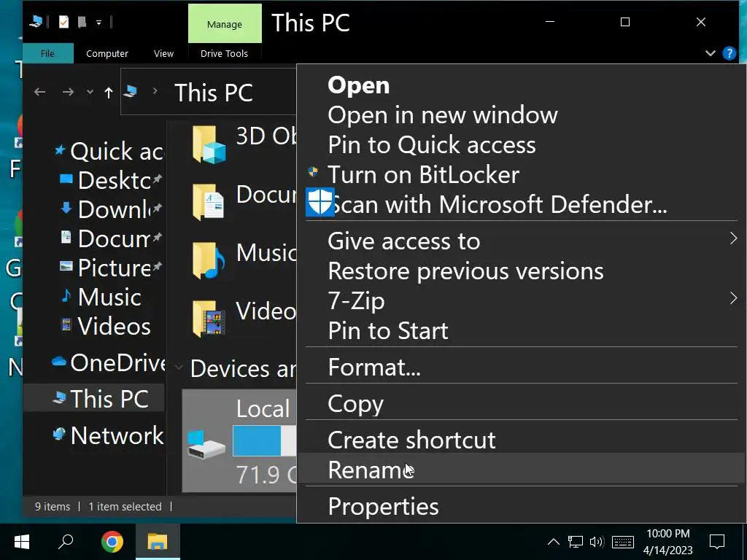This screenshot has width=747, height=560.
Task: Click the Music folder icon in content pane
Action: click(x=208, y=260)
